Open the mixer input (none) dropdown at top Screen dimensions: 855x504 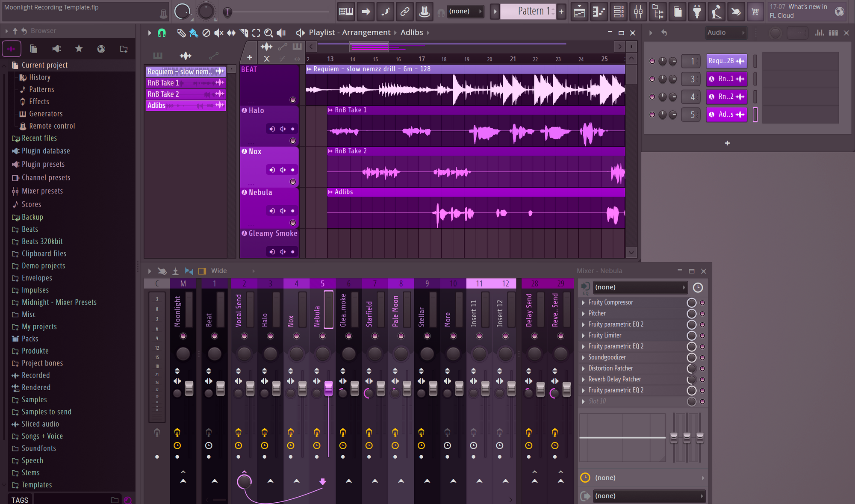640,288
